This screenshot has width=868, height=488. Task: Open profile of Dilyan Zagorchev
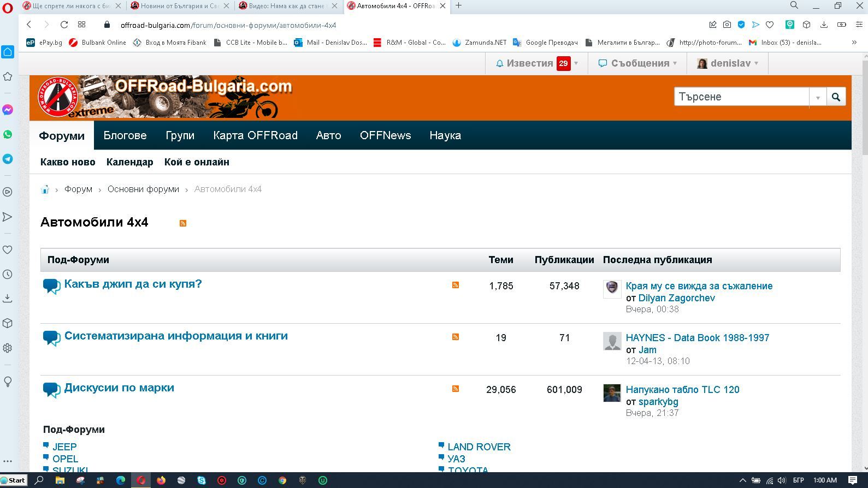(x=677, y=298)
